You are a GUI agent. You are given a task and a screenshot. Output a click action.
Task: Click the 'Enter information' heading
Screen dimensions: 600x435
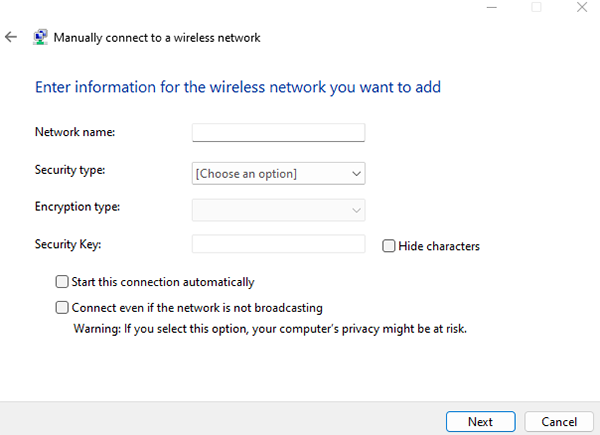[238, 88]
